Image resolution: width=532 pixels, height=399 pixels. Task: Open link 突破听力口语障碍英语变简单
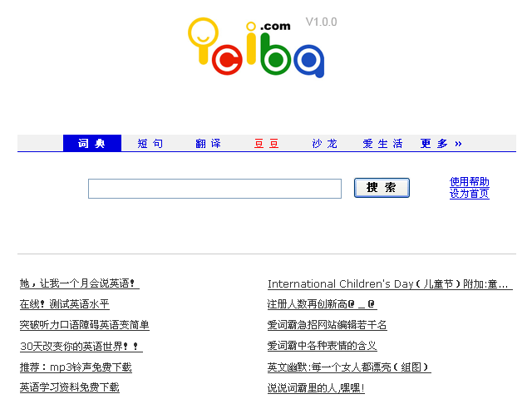(85, 325)
